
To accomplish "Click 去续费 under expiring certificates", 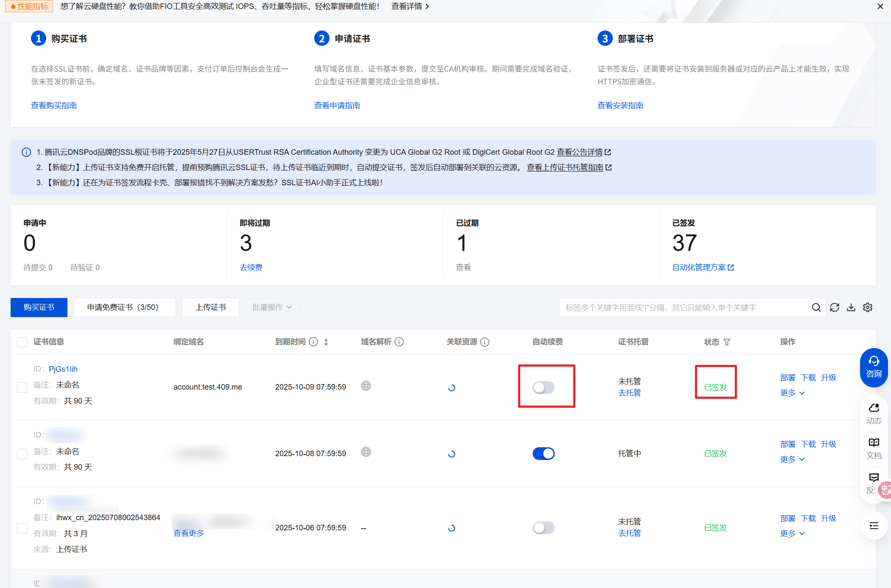I will click(251, 267).
